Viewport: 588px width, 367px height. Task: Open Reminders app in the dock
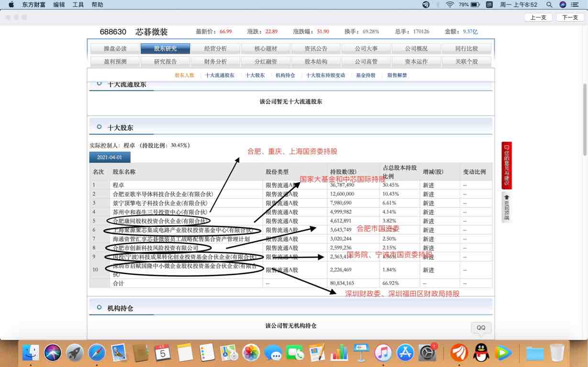207,353
